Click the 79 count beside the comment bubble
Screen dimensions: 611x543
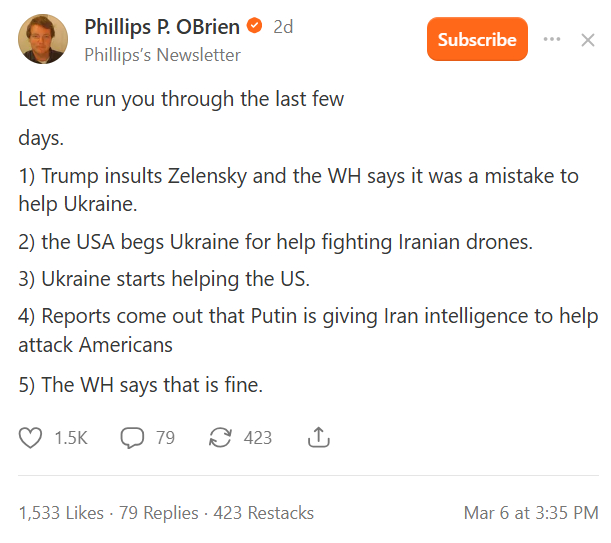[165, 437]
